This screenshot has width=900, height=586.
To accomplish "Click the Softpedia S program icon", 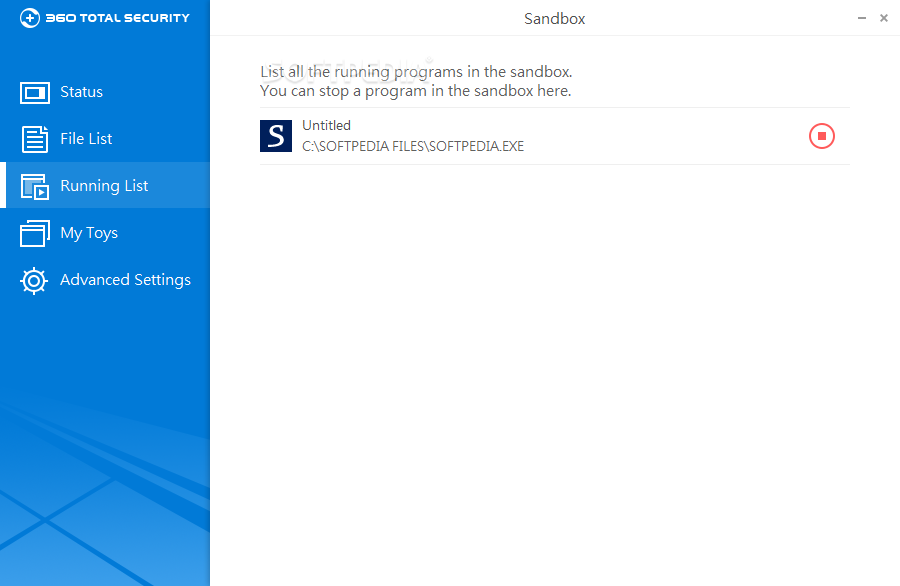I will tap(276, 136).
